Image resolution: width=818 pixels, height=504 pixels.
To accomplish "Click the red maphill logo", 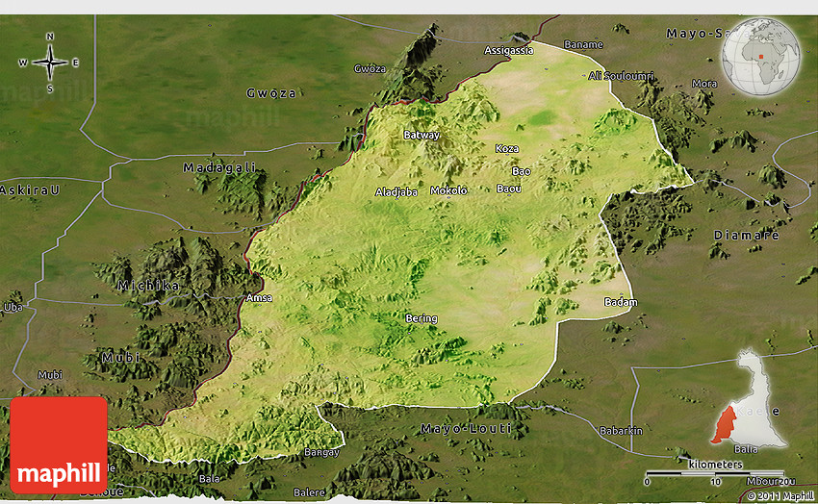I will point(59,445).
